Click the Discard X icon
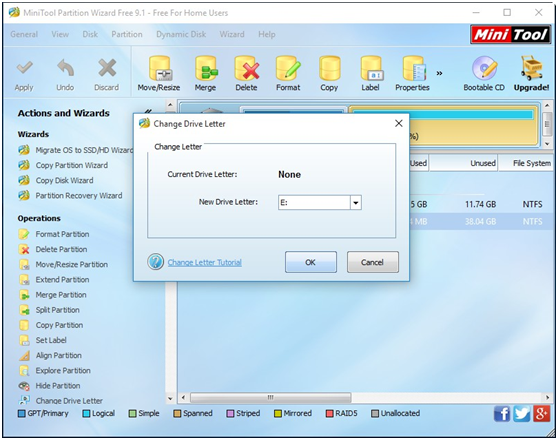The height and width of the screenshot is (440, 558). pos(107,68)
